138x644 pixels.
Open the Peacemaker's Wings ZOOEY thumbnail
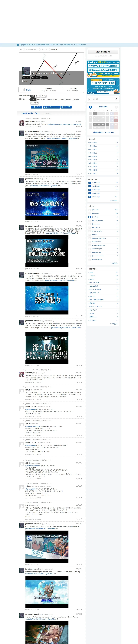click(x=47, y=547)
